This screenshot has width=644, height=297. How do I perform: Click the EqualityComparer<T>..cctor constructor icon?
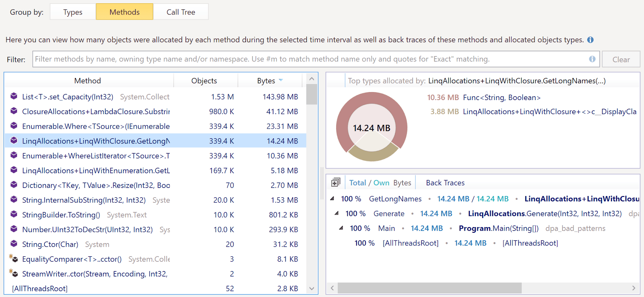click(14, 259)
